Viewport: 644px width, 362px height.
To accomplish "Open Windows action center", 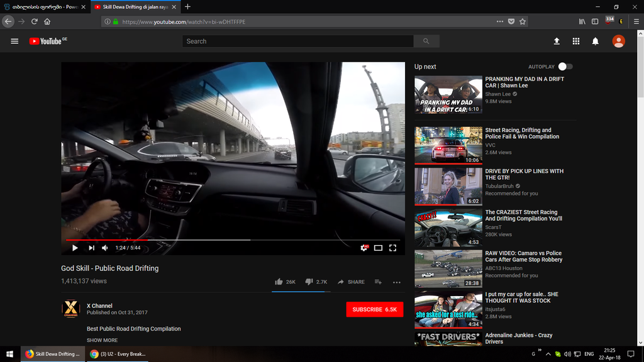I will [x=631, y=354].
